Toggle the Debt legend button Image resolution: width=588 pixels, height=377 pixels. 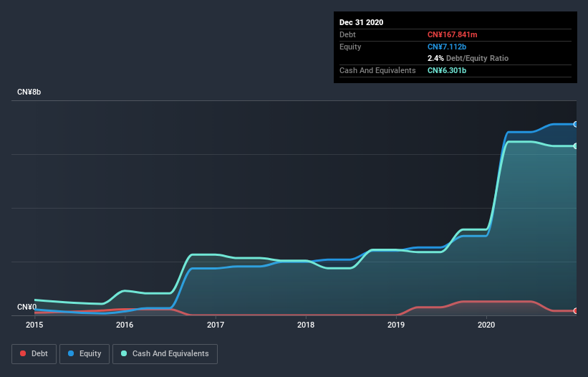point(34,354)
